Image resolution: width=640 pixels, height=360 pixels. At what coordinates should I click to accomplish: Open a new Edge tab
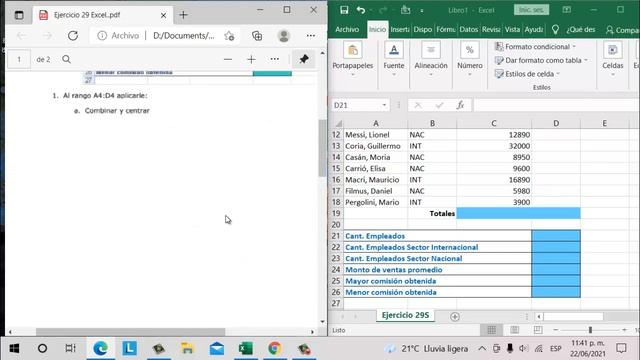[x=184, y=15]
